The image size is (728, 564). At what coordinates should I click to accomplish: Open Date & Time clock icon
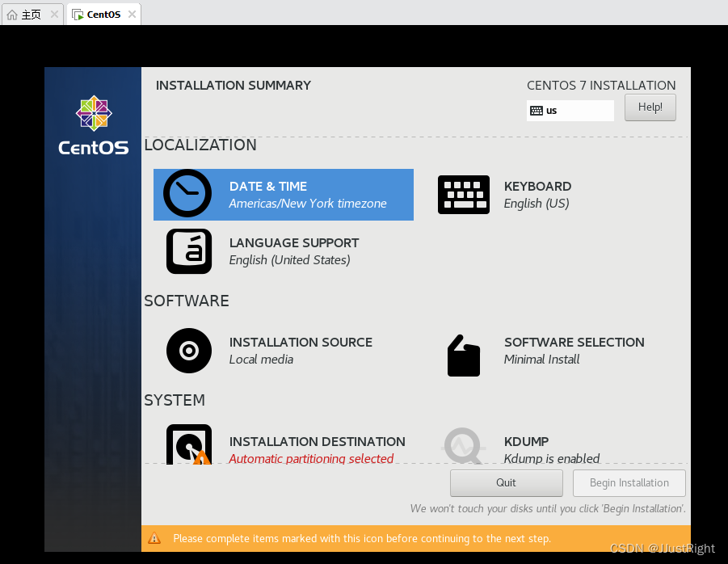click(187, 193)
